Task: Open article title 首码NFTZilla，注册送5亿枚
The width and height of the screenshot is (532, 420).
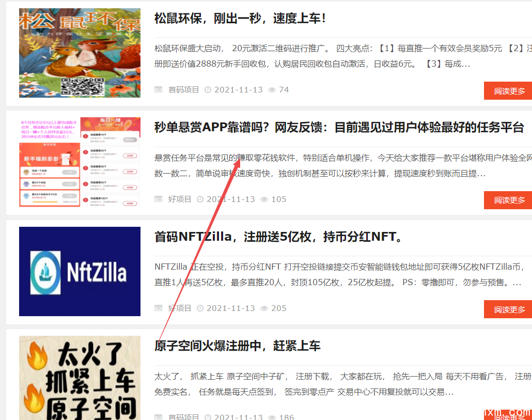Action: click(278, 237)
